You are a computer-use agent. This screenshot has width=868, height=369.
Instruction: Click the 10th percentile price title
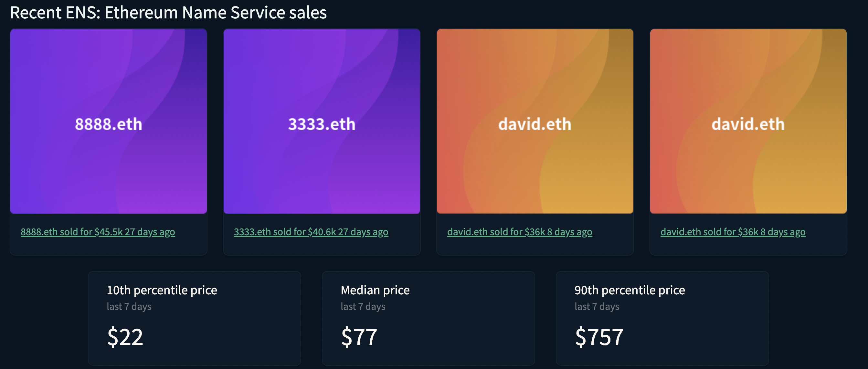pos(162,290)
